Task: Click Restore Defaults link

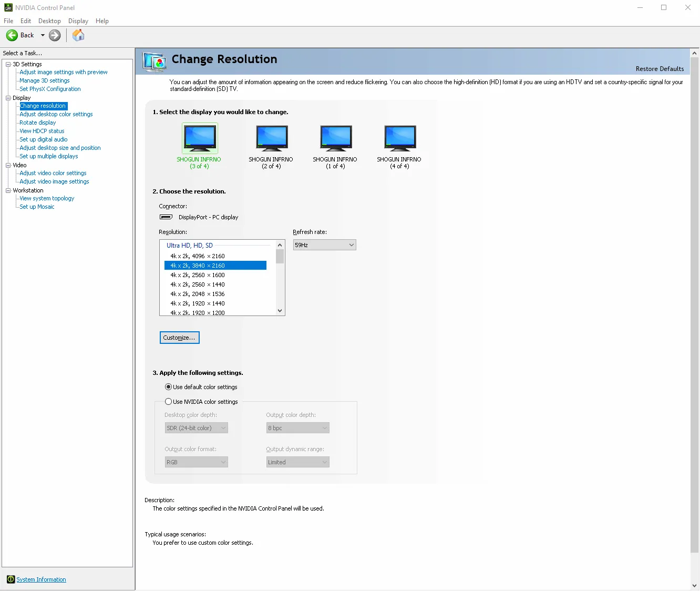Action: (660, 69)
